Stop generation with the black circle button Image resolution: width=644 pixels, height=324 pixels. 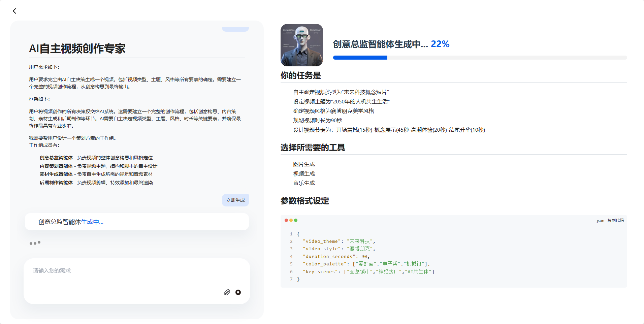coord(238,292)
